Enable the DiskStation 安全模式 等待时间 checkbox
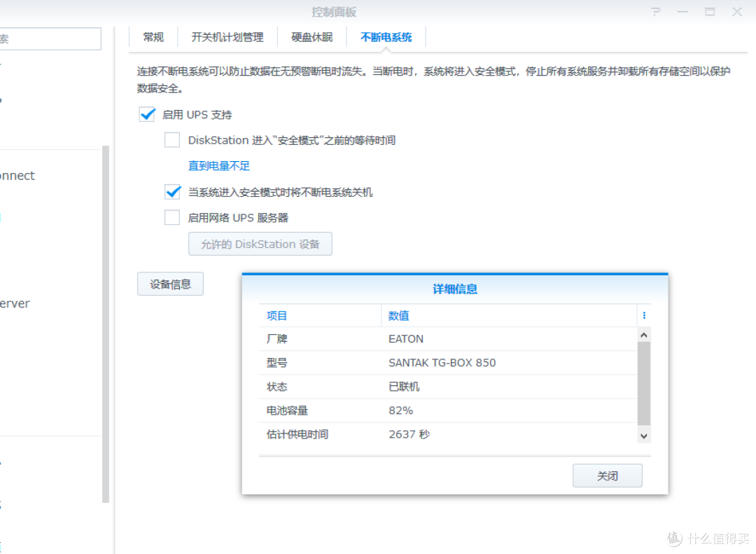 (x=172, y=140)
